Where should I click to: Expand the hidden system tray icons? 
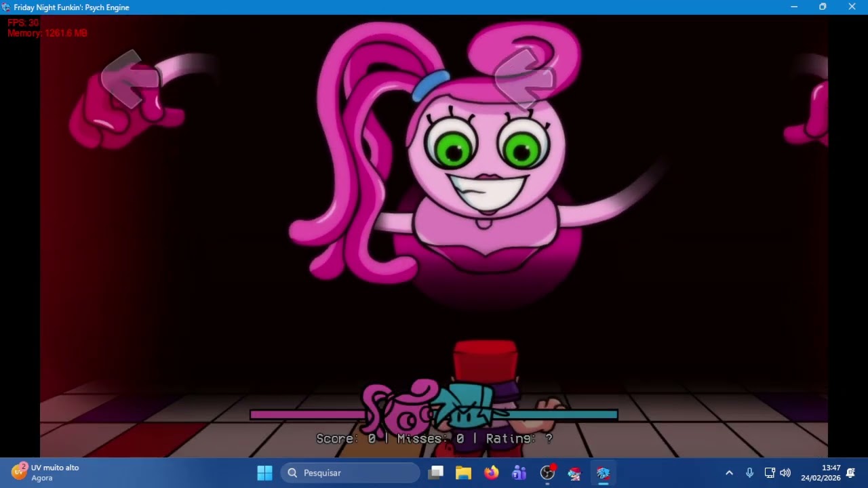click(x=729, y=472)
